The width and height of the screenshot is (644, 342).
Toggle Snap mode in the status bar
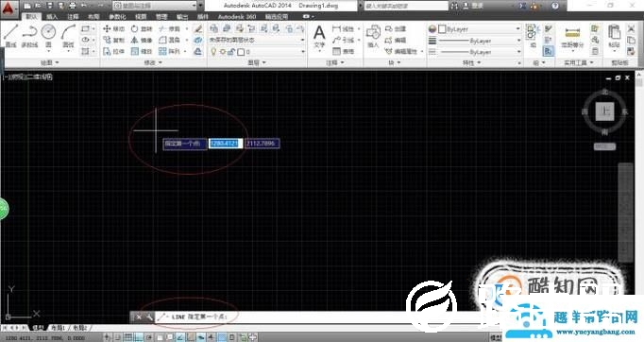click(117, 337)
